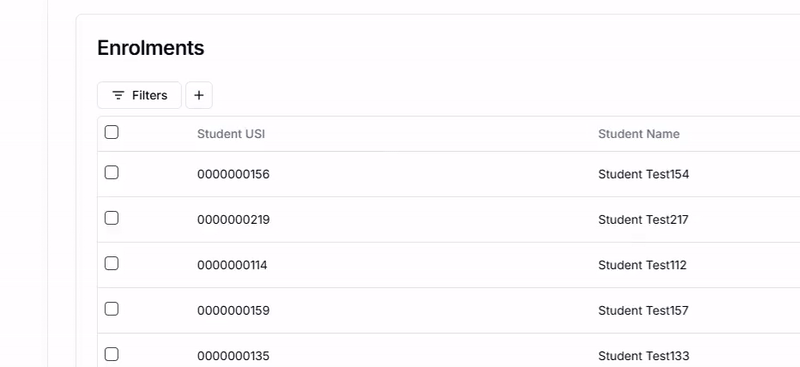The image size is (800, 367).
Task: Click the USI value 0000000219
Action: [x=234, y=219]
